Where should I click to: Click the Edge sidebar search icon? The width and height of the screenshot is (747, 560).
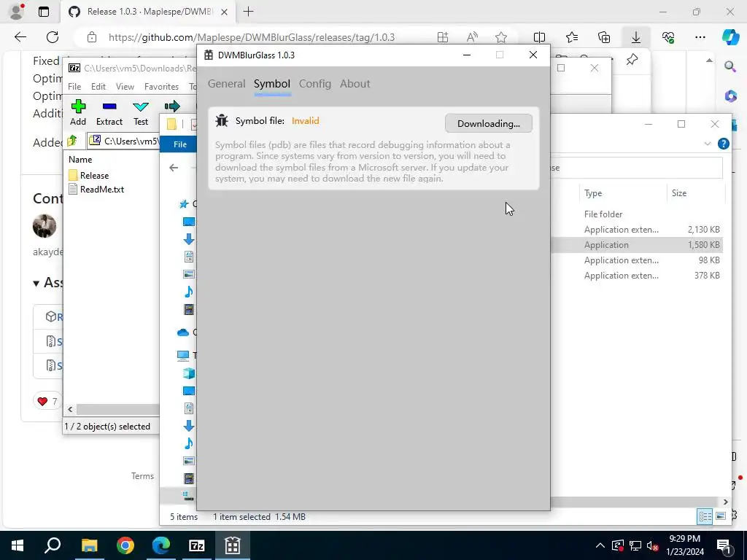[x=730, y=66]
